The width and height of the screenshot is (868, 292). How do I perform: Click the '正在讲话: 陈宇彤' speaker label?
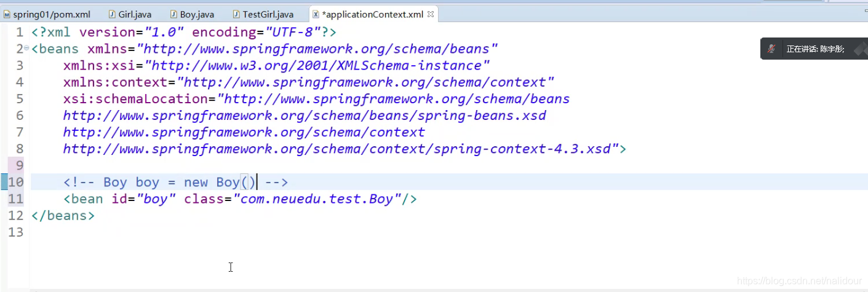[x=815, y=49]
